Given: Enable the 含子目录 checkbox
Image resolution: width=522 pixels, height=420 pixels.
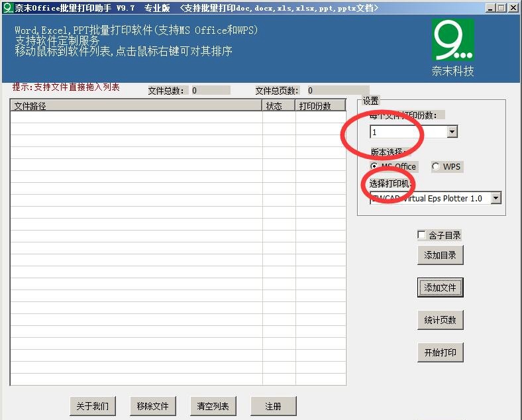Looking at the screenshot, I should pos(421,235).
